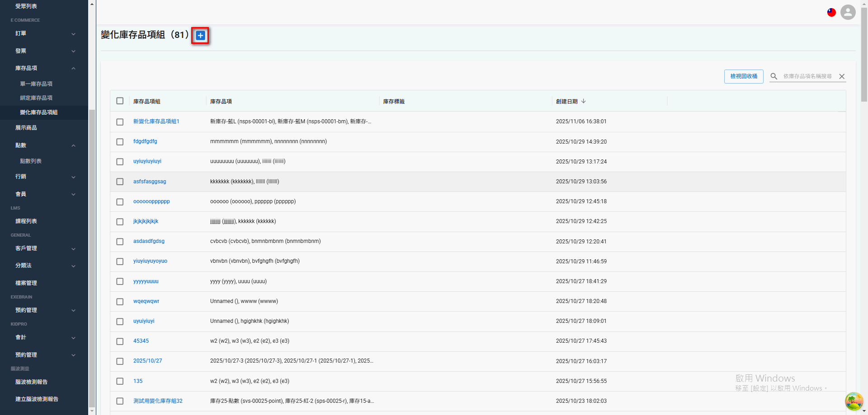Check the wqeqwqwr row checkbox
The width and height of the screenshot is (868, 415).
(120, 302)
